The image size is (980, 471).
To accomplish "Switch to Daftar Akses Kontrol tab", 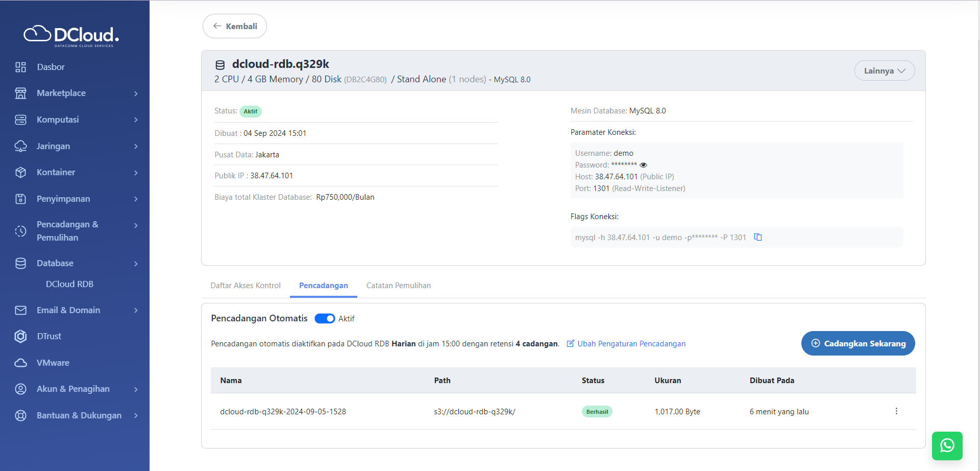I will point(246,286).
